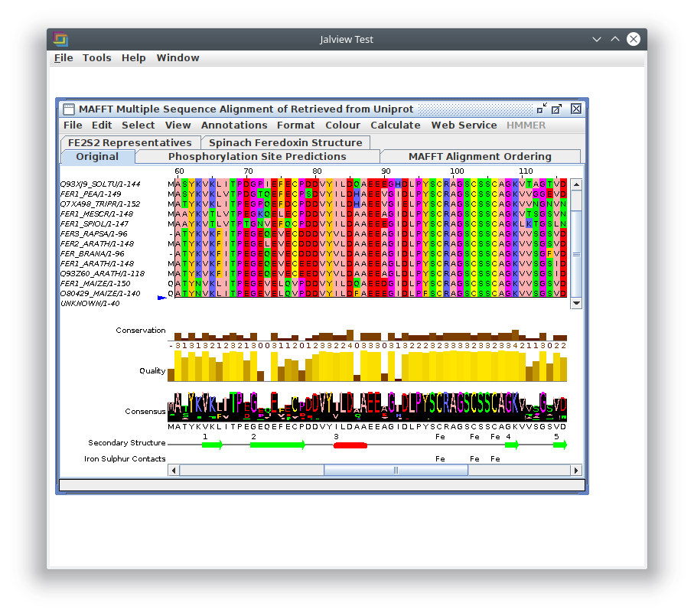Iconify the MAFFT alignment internal window
The height and width of the screenshot is (616, 694).
542,109
